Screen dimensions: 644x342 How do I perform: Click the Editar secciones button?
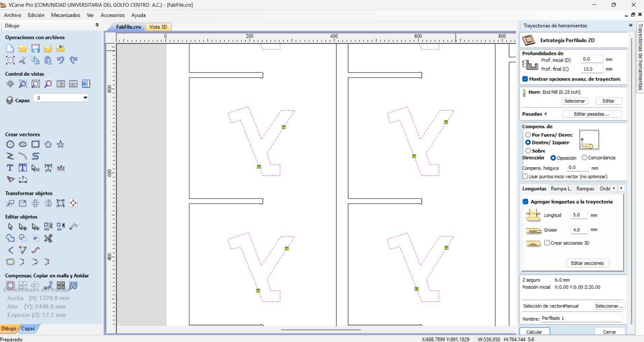click(587, 263)
